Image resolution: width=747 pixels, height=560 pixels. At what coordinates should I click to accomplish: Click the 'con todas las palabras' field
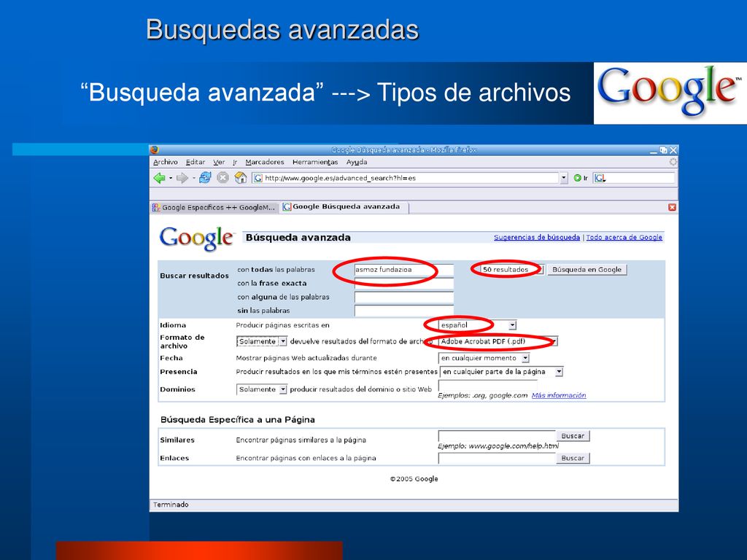click(403, 270)
